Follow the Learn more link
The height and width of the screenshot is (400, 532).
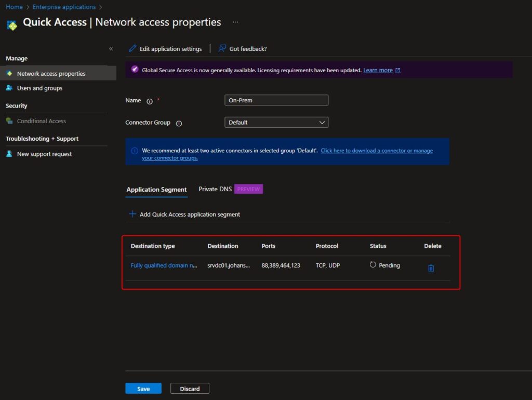coord(378,70)
